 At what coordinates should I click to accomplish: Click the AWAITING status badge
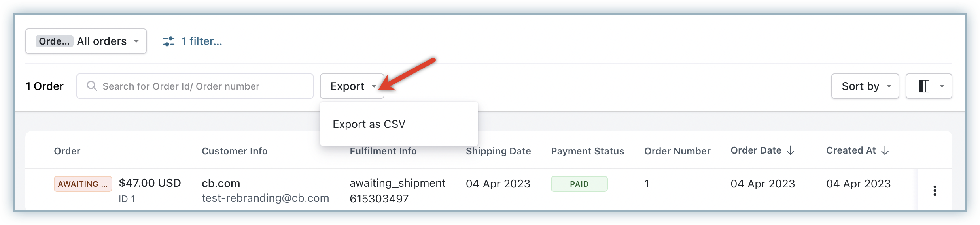(x=83, y=184)
